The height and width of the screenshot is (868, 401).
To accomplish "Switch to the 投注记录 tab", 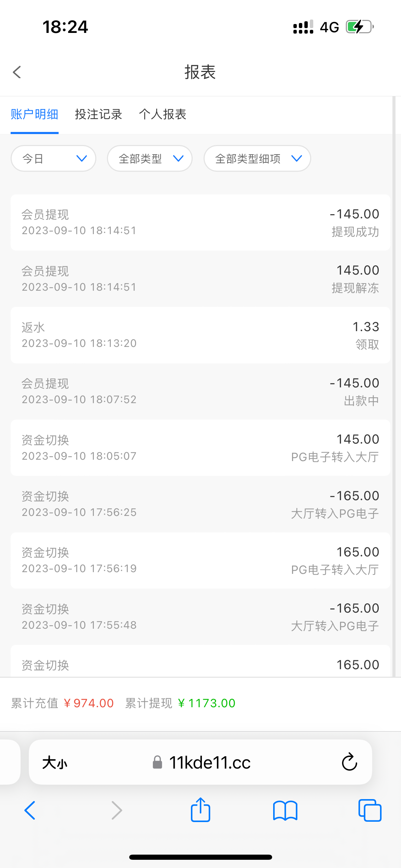I will (98, 114).
